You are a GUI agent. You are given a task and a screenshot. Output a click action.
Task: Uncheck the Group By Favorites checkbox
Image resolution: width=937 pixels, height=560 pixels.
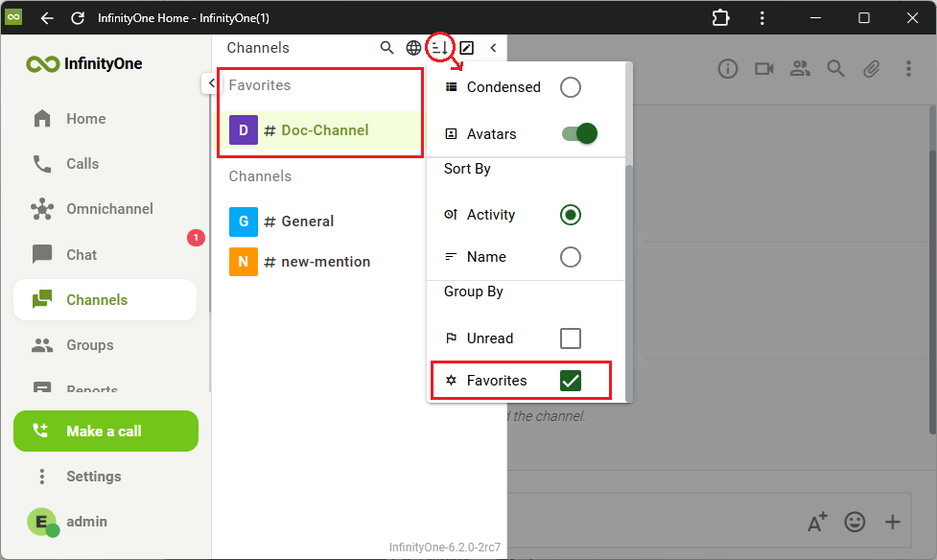570,381
